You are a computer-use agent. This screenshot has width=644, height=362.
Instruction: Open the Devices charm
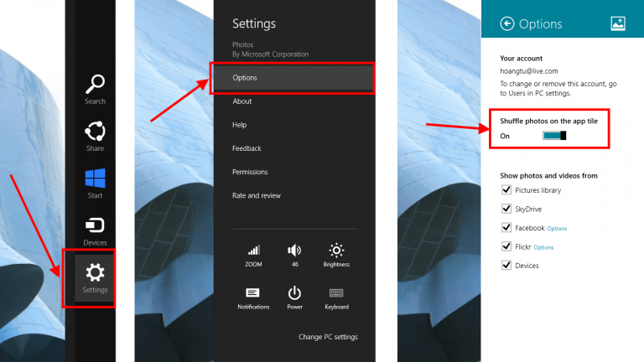(95, 231)
